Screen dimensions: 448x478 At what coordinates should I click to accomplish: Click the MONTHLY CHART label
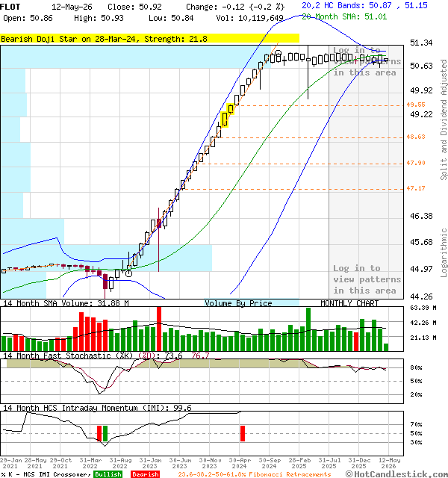coord(349,303)
